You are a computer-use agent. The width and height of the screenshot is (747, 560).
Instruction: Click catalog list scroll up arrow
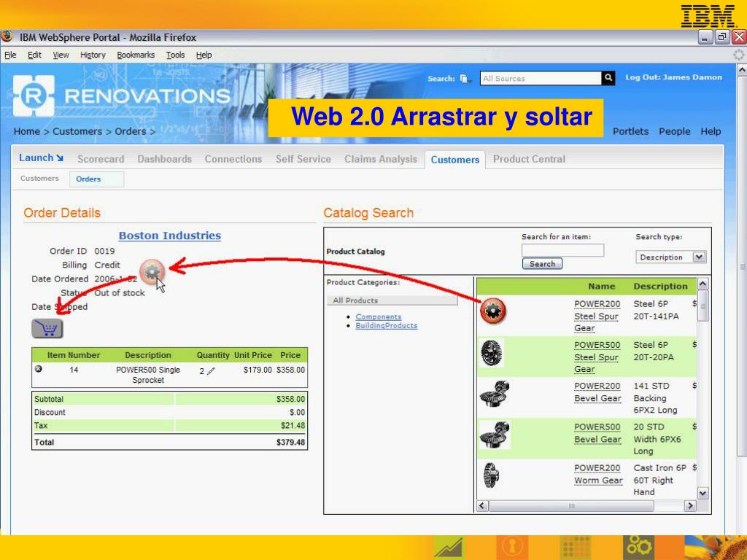(703, 284)
